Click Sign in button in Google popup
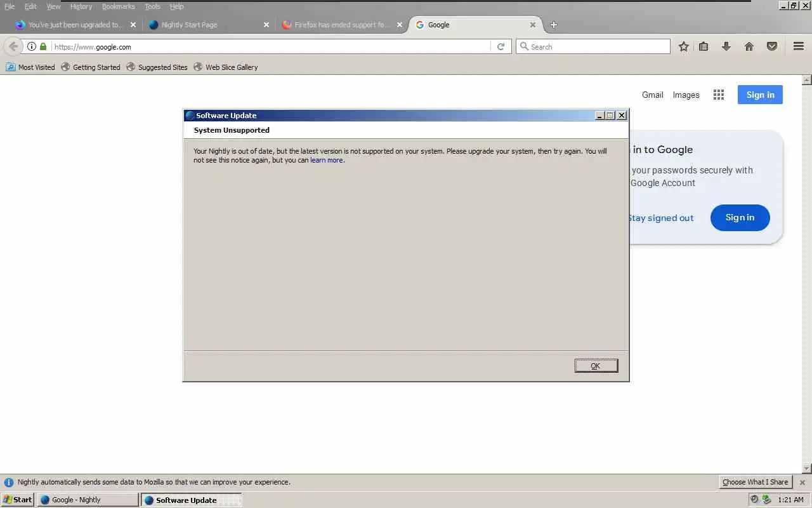This screenshot has height=508, width=812. (x=740, y=217)
